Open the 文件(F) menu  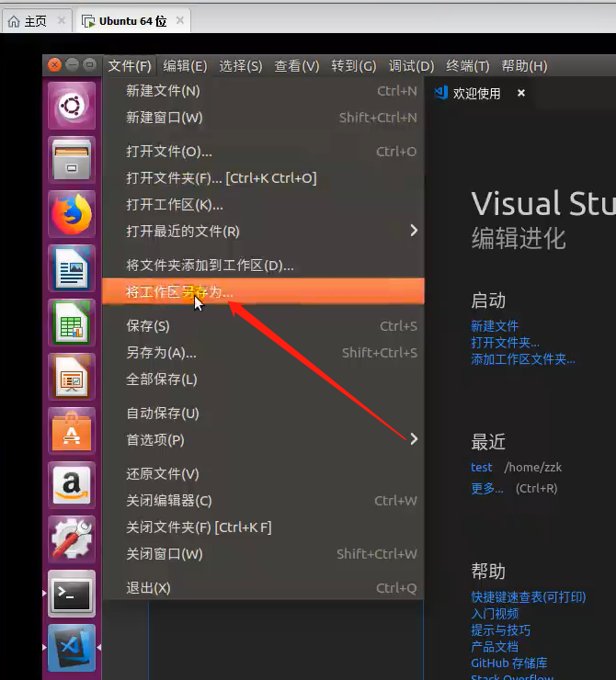[x=130, y=66]
